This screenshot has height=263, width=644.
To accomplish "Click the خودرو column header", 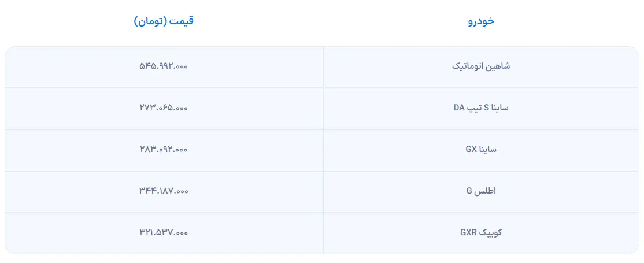I will [481, 21].
